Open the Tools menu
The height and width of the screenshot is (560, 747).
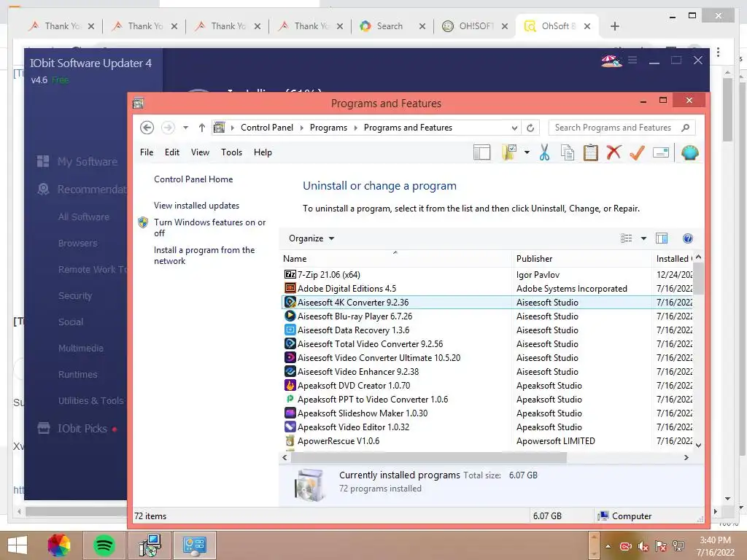[x=231, y=152]
